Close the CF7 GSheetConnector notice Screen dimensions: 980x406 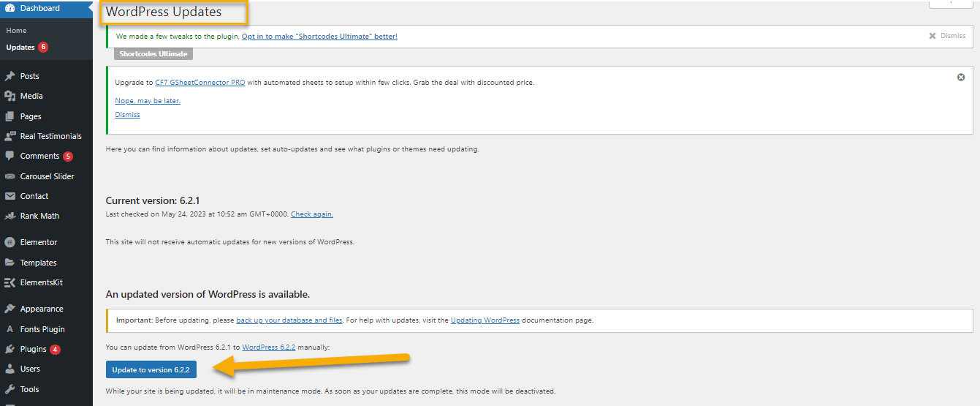(x=961, y=77)
